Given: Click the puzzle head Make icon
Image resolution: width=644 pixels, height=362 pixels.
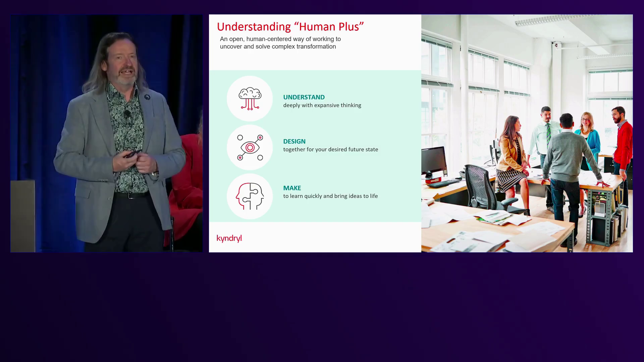Looking at the screenshot, I should tap(250, 196).
